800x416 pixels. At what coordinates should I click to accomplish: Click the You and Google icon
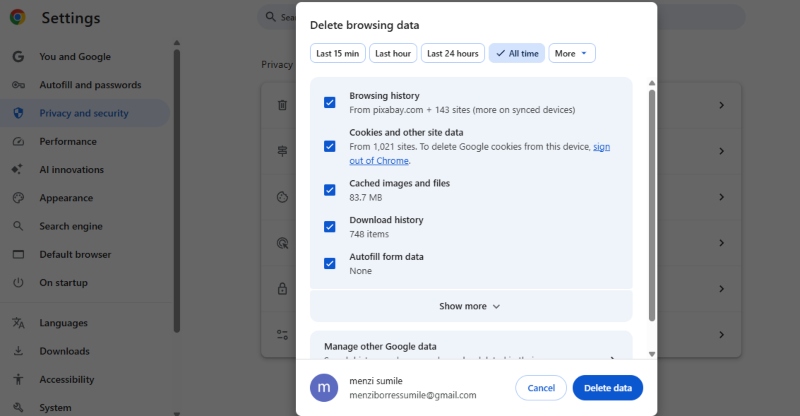click(x=18, y=57)
